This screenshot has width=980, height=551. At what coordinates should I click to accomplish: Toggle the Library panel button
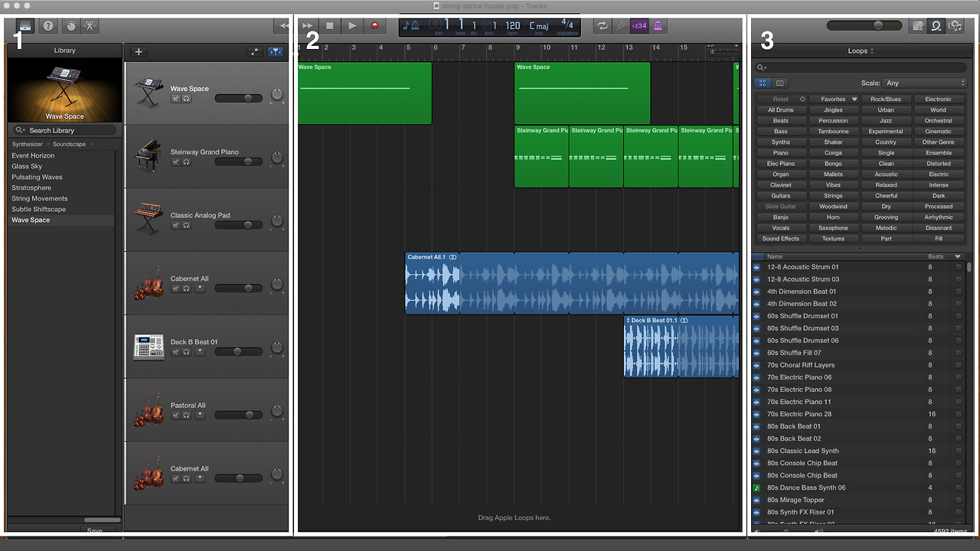pos(25,26)
